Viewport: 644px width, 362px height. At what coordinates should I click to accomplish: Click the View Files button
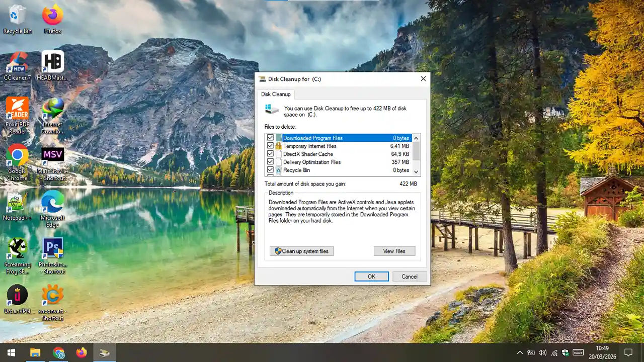coord(394,251)
